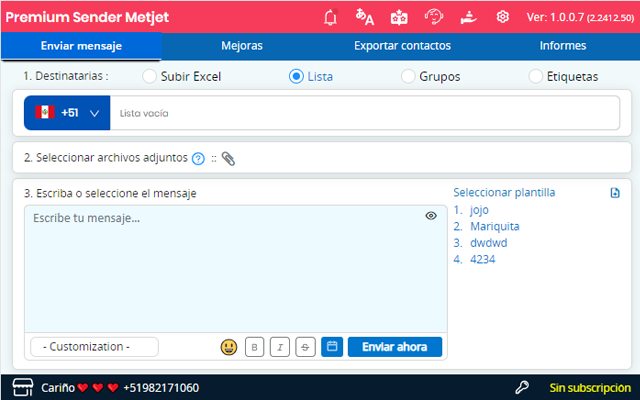Open the Customization dropdown
Screen dimensions: 640x400
(x=94, y=347)
